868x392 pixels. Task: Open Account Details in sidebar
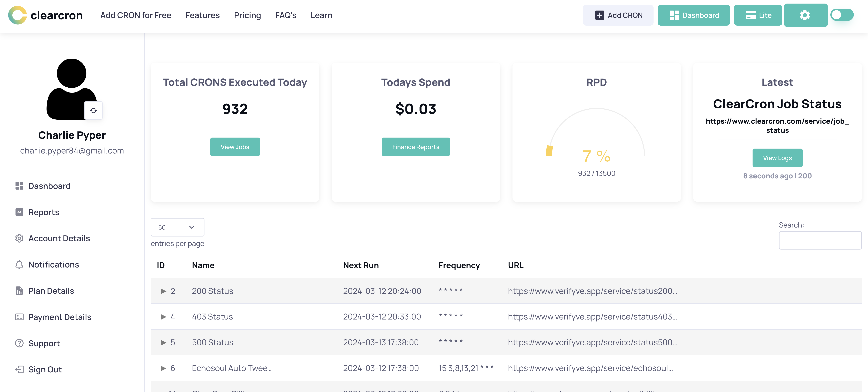(x=59, y=238)
